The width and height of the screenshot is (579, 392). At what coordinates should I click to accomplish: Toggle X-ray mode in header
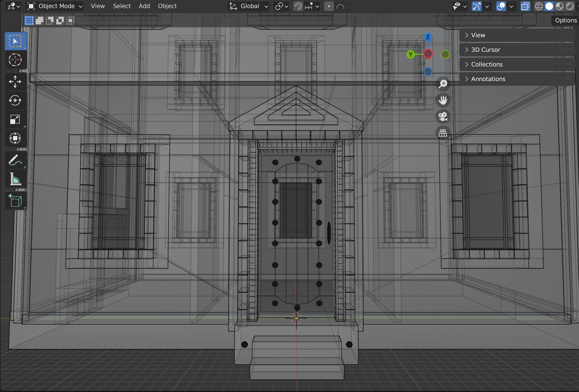tap(525, 6)
